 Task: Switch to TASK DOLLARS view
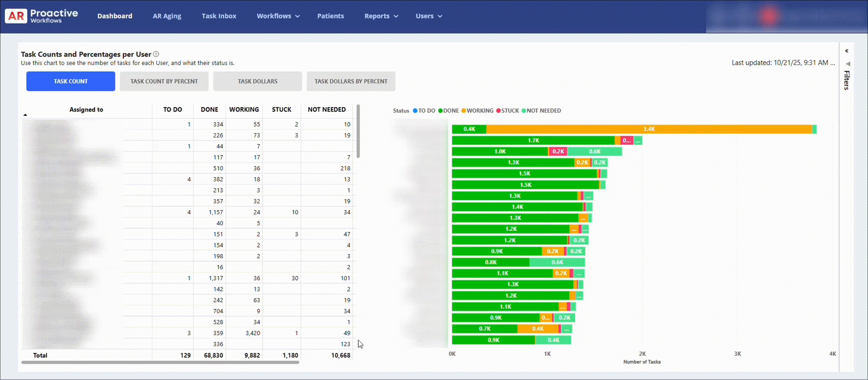point(257,81)
